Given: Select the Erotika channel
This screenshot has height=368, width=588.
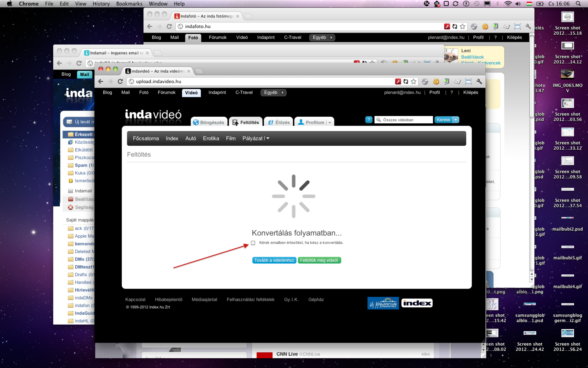Looking at the screenshot, I should pos(211,138).
